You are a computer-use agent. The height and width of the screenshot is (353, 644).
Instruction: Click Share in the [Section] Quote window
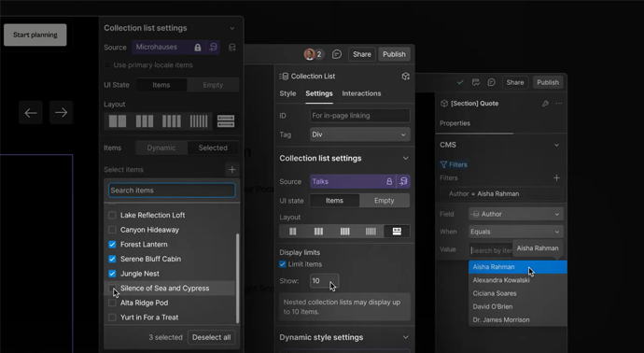(514, 82)
